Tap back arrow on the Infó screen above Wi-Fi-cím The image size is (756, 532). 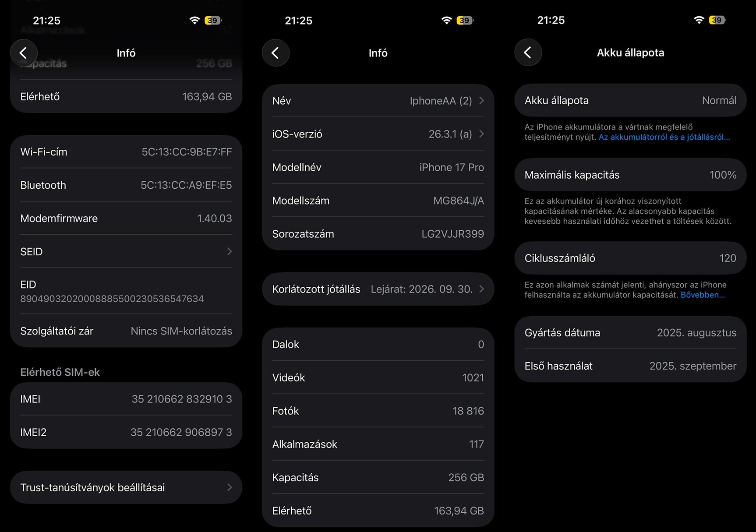24,53
